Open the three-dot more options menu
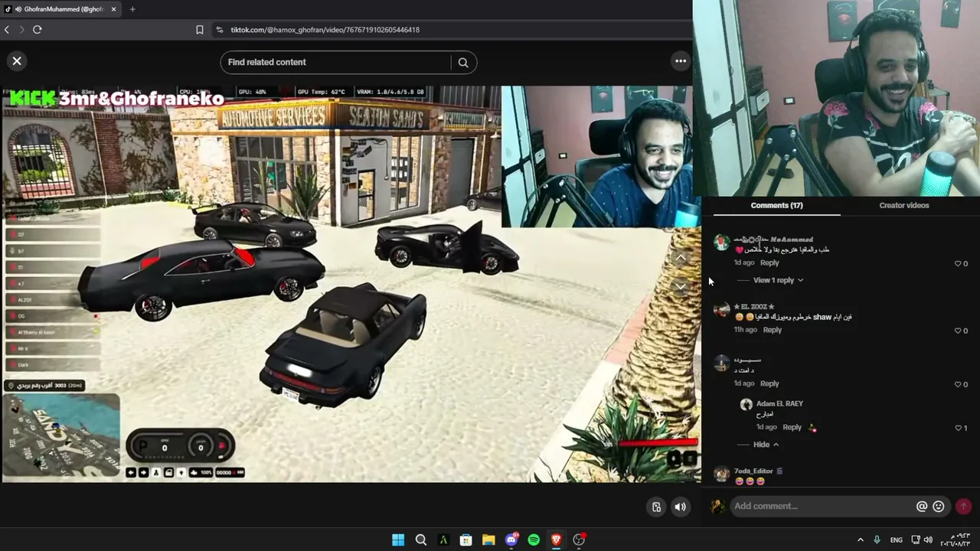This screenshot has width=980, height=551. pyautogui.click(x=680, y=62)
